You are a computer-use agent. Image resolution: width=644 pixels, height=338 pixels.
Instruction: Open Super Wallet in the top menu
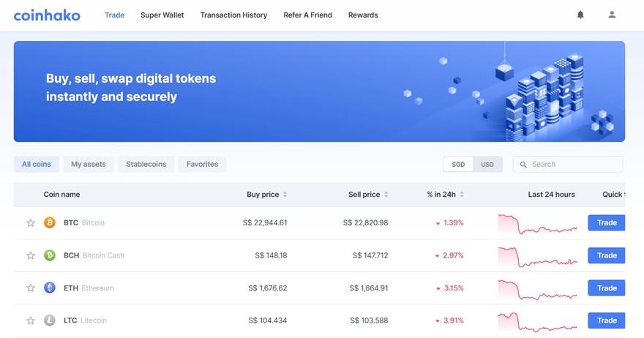tap(162, 15)
